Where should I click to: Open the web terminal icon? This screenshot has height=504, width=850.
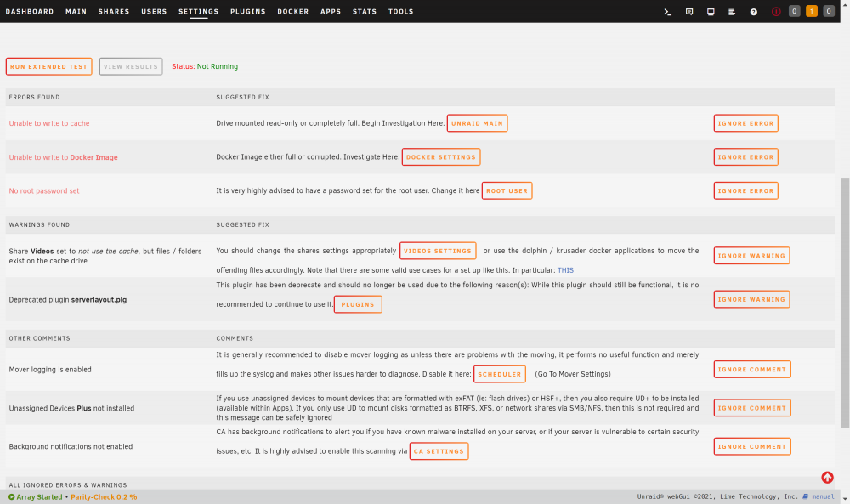pyautogui.click(x=668, y=12)
